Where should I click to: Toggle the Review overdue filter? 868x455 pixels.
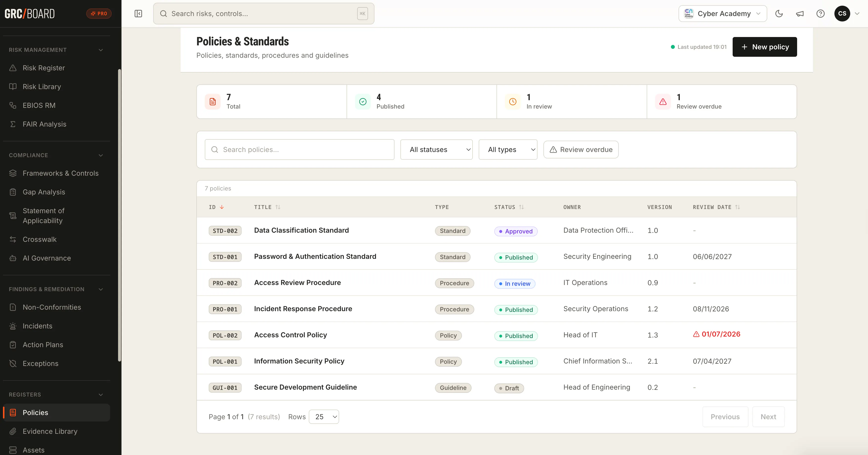(581, 150)
